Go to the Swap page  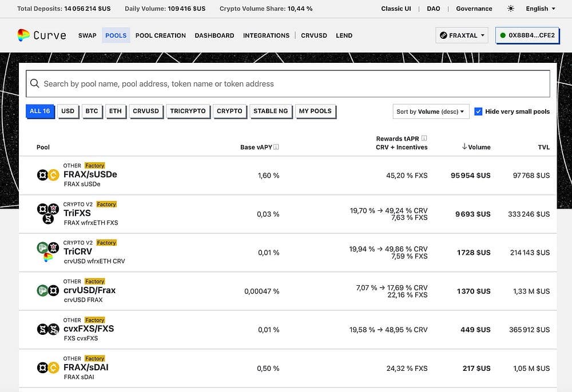87,35
